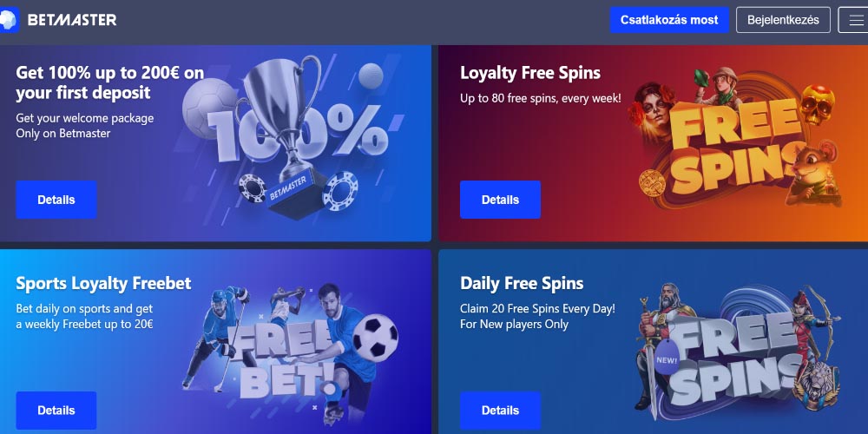This screenshot has height=434, width=868.
Task: Click the 'Get 100% up to 200€' heading
Action: (x=109, y=82)
